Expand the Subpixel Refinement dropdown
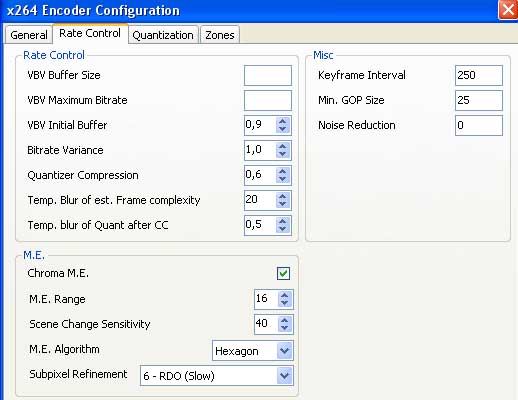 (217, 376)
